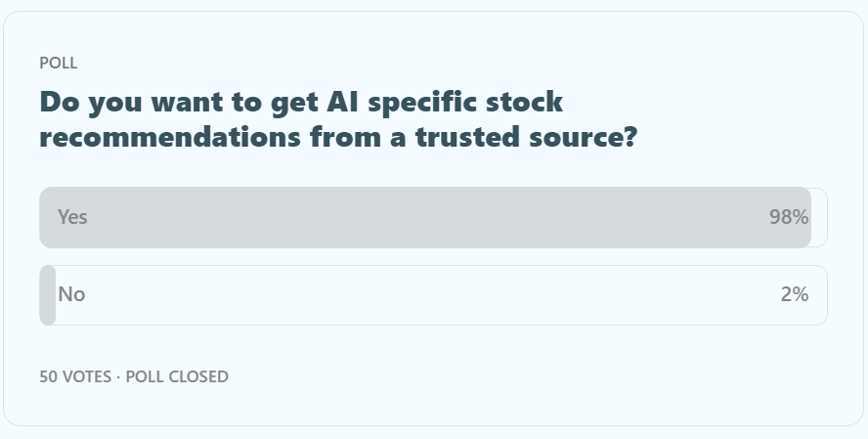Click the word No in second option
Screen dimensions: 868x439
tap(71, 294)
